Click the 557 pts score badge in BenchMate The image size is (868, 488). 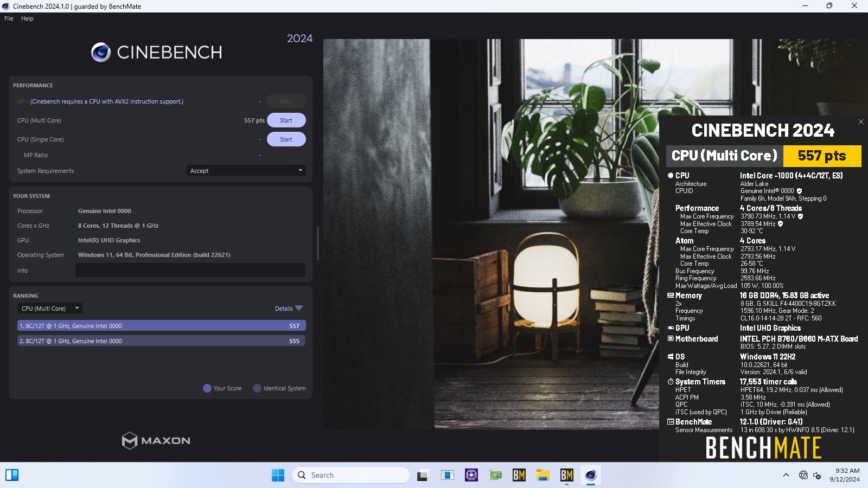click(822, 156)
